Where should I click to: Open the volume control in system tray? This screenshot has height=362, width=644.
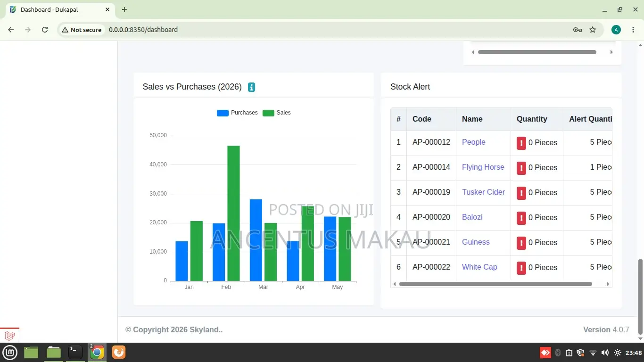[605, 353]
